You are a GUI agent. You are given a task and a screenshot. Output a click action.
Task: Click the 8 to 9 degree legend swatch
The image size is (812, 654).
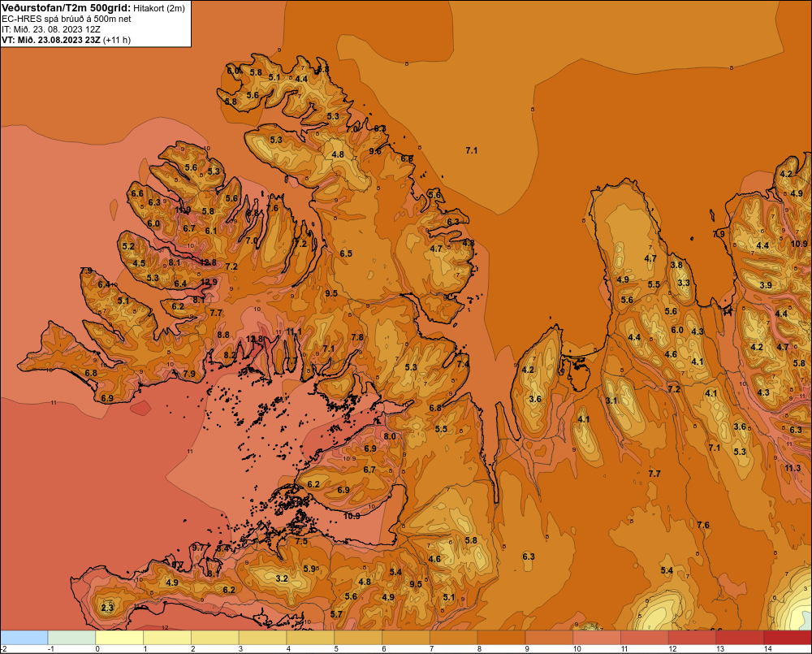pyautogui.click(x=501, y=638)
